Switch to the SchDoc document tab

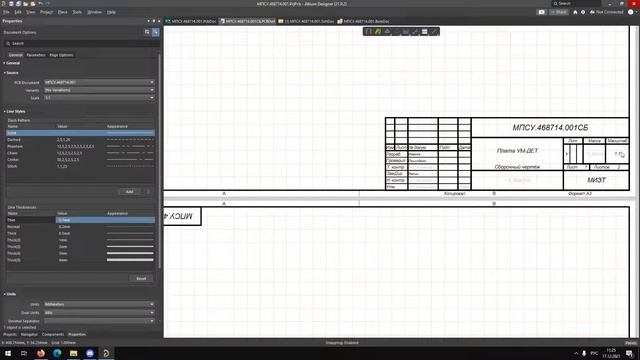pos(306,21)
